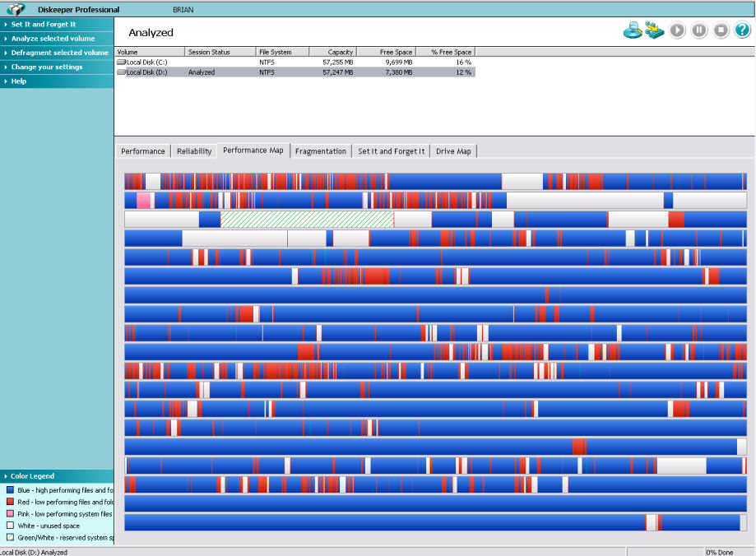This screenshot has height=556, width=756.
Task: Expand the Help item in sidebar
Action: [57, 81]
